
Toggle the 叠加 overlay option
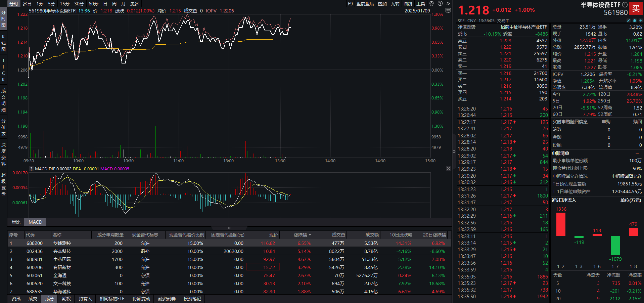coord(382,4)
